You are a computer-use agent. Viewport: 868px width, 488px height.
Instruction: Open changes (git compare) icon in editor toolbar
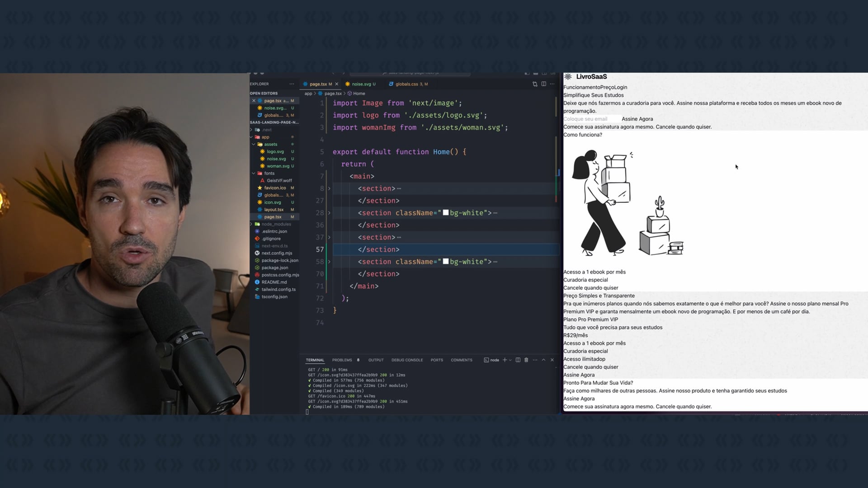tap(535, 84)
